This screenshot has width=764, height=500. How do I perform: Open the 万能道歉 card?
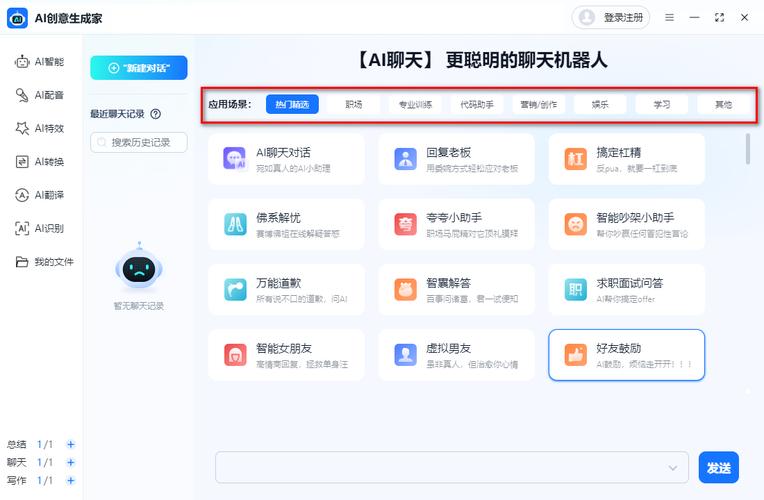pos(286,290)
